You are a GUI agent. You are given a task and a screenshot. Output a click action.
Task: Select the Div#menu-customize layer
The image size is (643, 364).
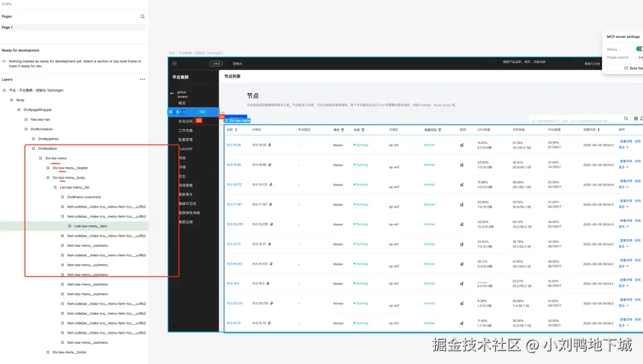(x=84, y=197)
